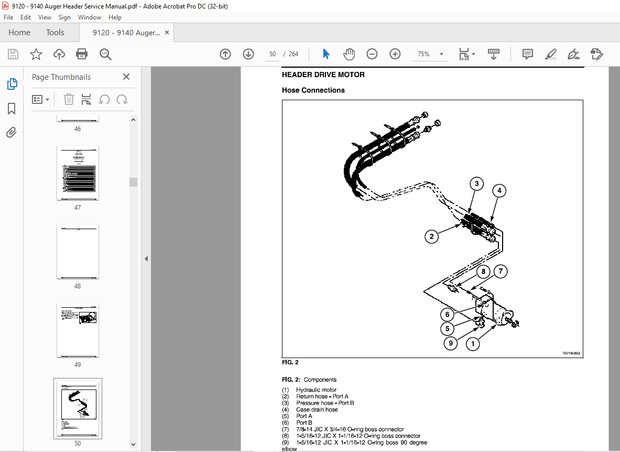620x452 pixels.
Task: Toggle the Page Thumbnails panel icon
Action: click(12, 84)
